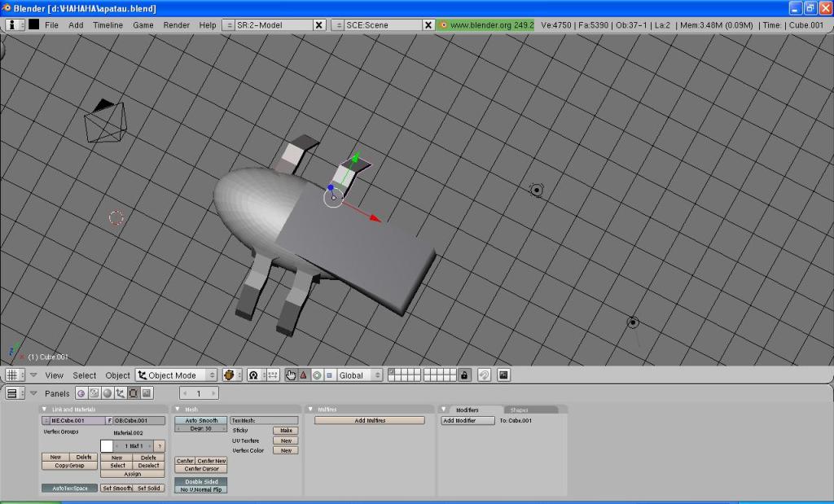Toggle No V.Normal Flip
Screen dimensions: 834x504
tap(201, 489)
